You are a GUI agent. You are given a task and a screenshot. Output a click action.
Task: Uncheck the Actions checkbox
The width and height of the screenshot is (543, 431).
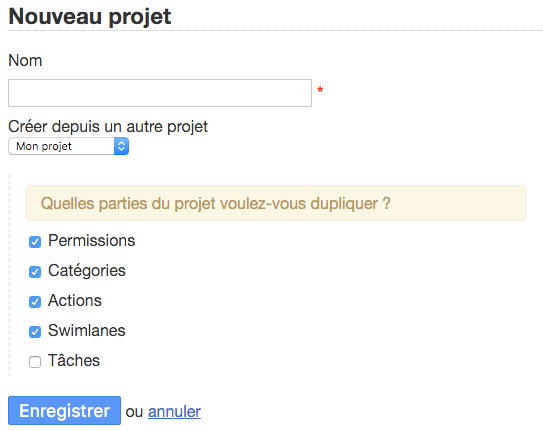[35, 302]
